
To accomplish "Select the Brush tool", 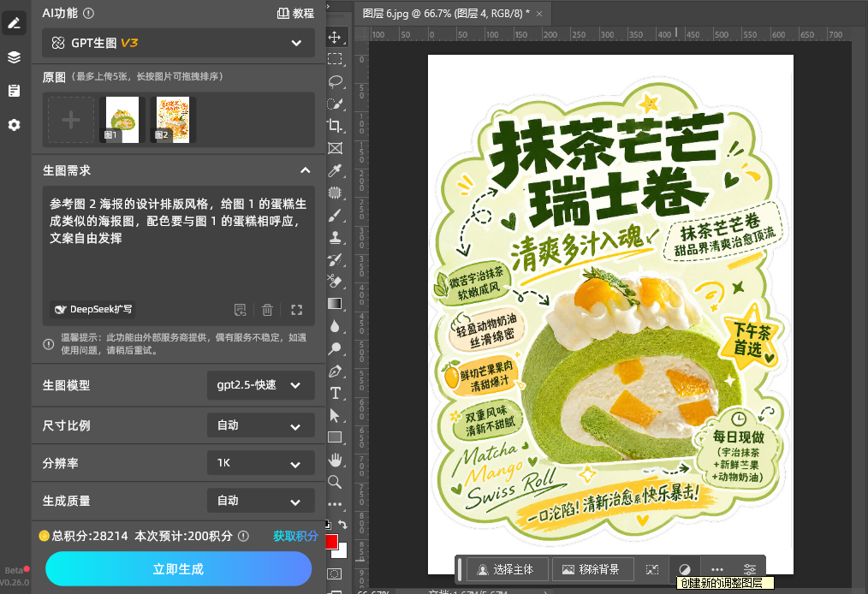I will pos(335,216).
